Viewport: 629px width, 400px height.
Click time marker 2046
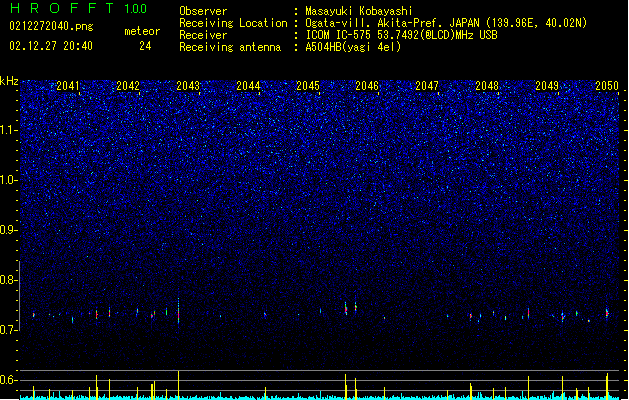coord(367,85)
